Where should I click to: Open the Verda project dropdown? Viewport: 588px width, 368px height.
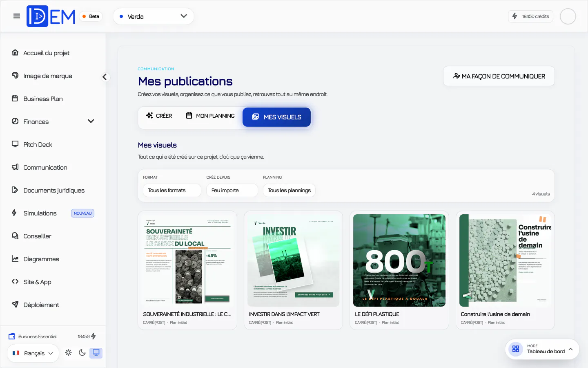pos(154,16)
